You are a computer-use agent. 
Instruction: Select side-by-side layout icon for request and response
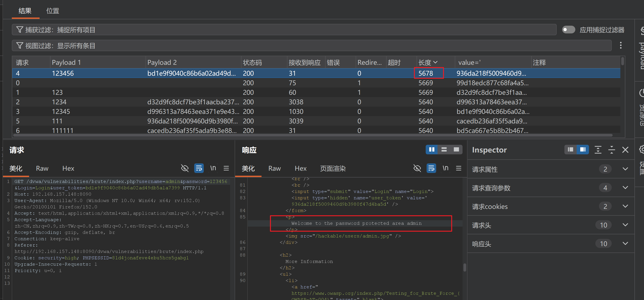coord(432,150)
